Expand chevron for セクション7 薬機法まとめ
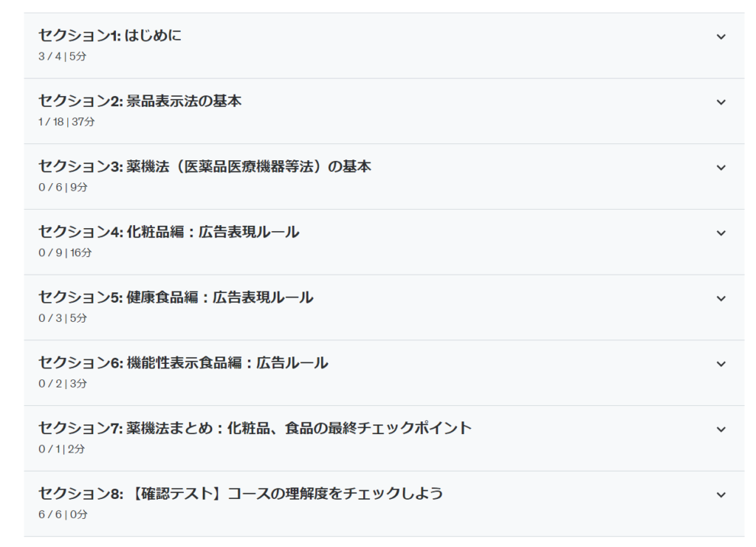756x547 pixels. (x=721, y=430)
